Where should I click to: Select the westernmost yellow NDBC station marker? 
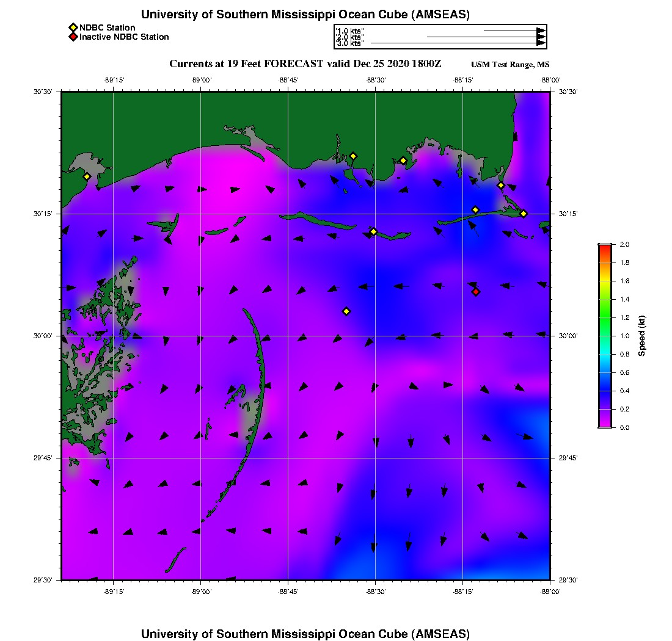tap(87, 176)
